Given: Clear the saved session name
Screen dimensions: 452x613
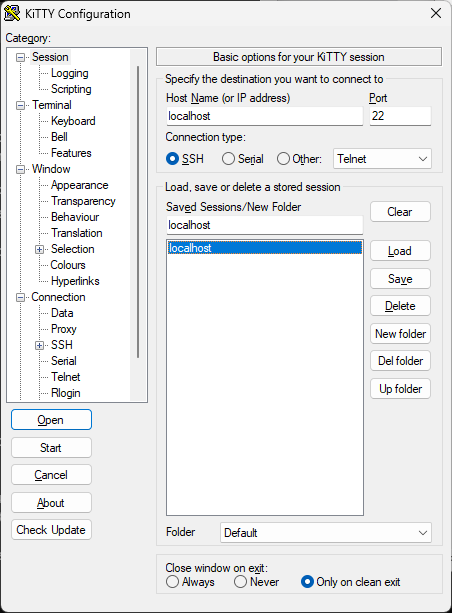Looking at the screenshot, I should (400, 212).
